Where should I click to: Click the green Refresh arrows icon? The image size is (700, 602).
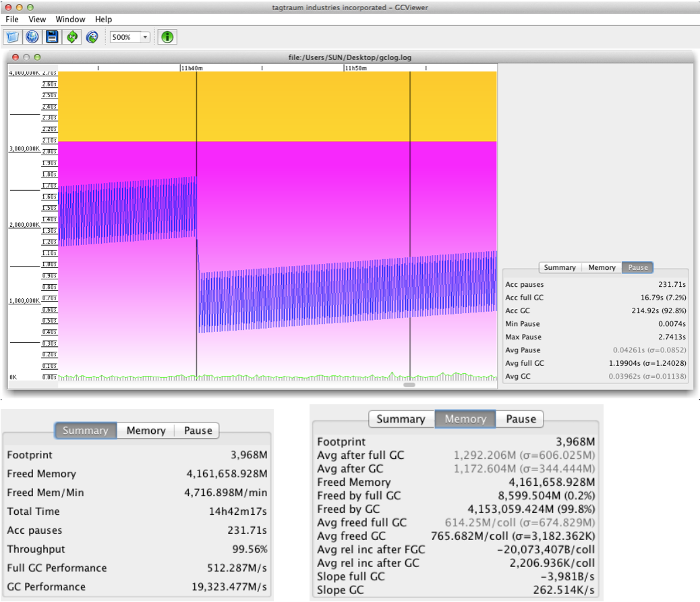point(72,37)
